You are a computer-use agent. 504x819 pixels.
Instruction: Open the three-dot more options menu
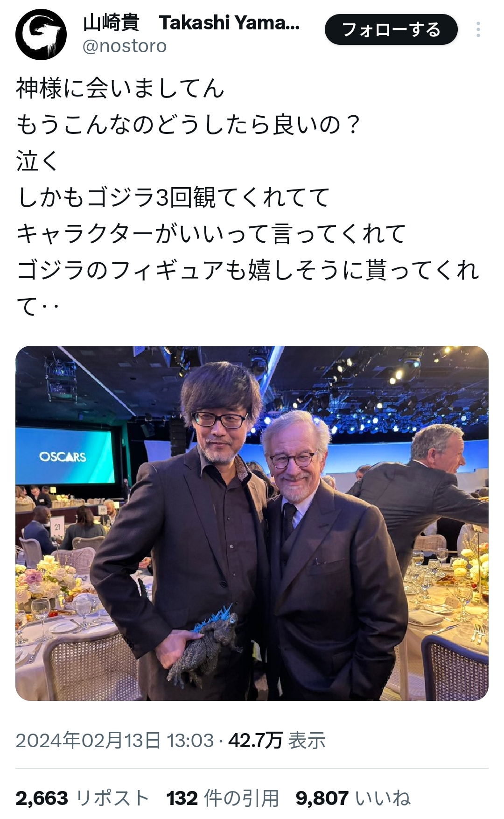[x=478, y=29]
